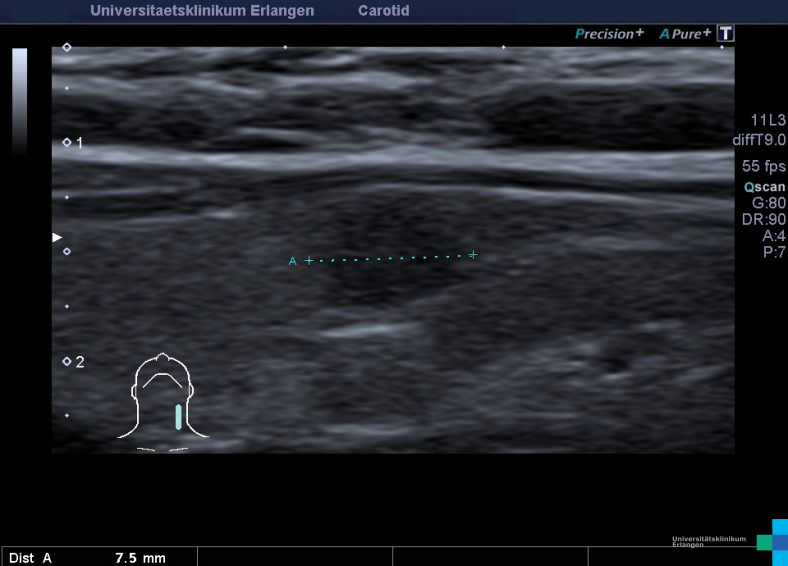Click the DR:90 dynamic range value
Viewport: 788px width, 566px height.
pos(765,219)
